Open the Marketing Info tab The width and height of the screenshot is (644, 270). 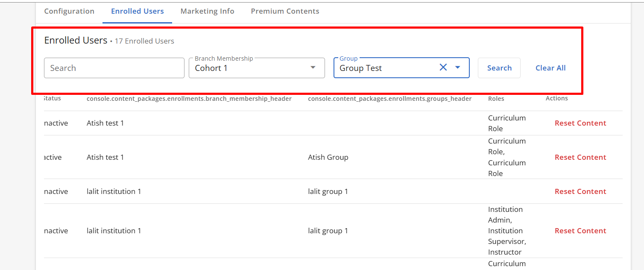pos(207,12)
